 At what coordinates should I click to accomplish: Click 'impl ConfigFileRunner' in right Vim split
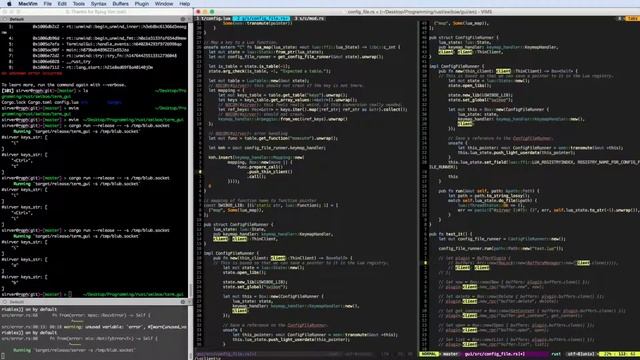(457, 66)
